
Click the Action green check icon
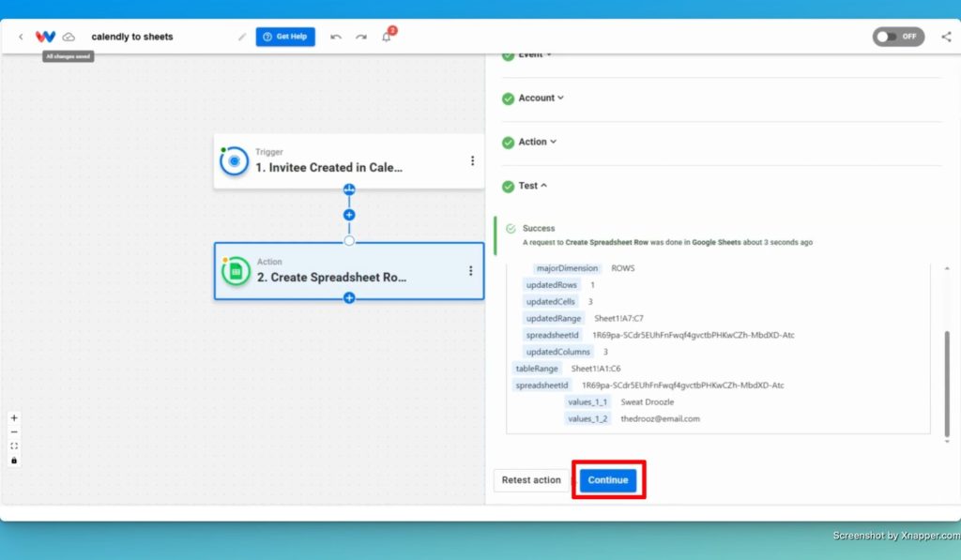pos(508,143)
